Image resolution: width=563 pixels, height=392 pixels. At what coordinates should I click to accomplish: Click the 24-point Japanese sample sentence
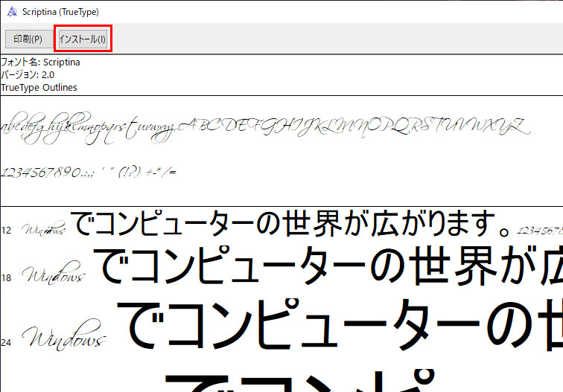coord(340,324)
